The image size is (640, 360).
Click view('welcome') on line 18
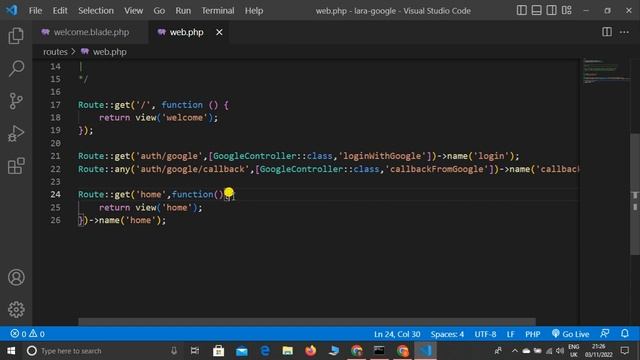(x=174, y=118)
